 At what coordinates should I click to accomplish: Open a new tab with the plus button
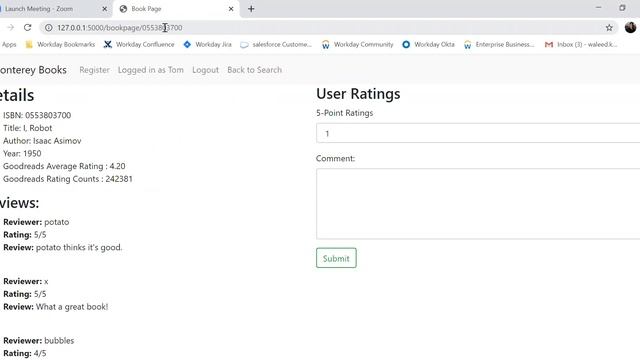(251, 9)
